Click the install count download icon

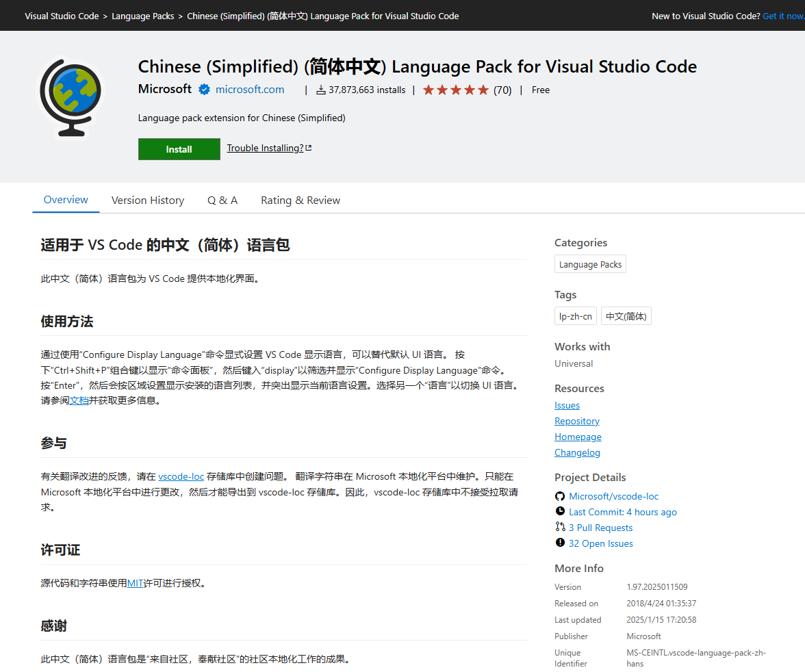click(321, 90)
